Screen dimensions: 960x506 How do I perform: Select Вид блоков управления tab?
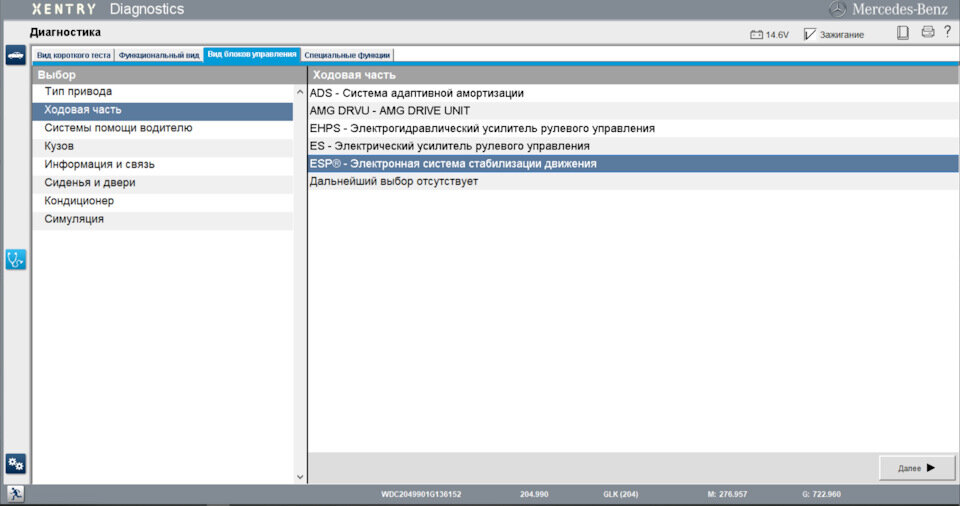pos(252,55)
